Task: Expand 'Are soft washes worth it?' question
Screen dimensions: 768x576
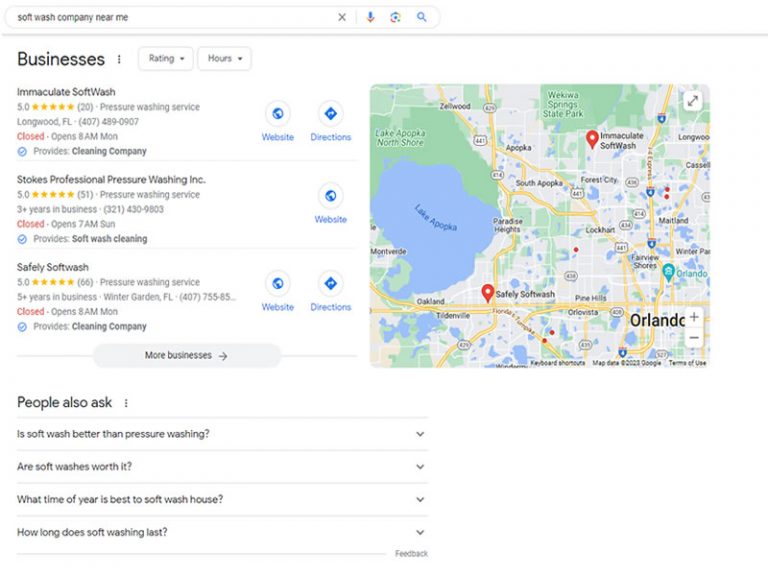Action: click(x=222, y=467)
